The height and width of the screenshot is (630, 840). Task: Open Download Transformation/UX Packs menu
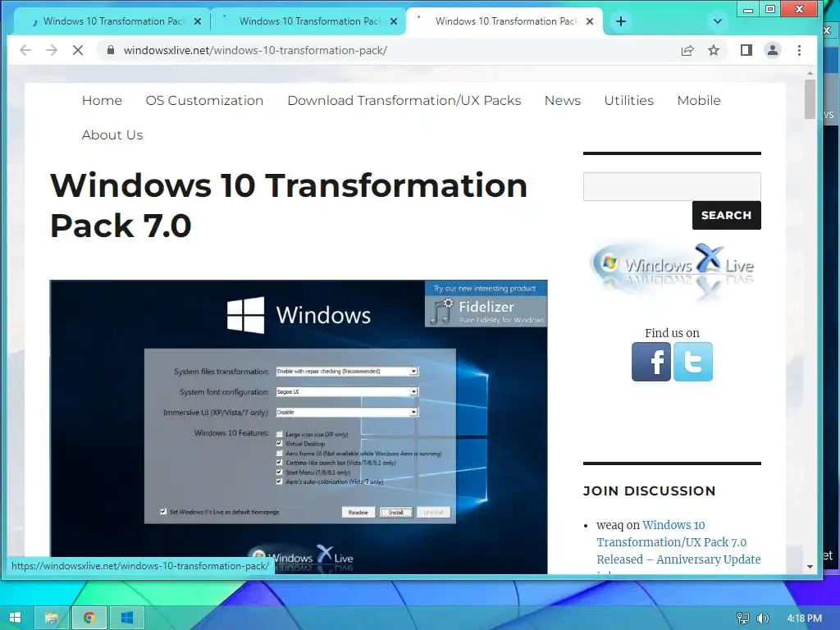tap(404, 101)
